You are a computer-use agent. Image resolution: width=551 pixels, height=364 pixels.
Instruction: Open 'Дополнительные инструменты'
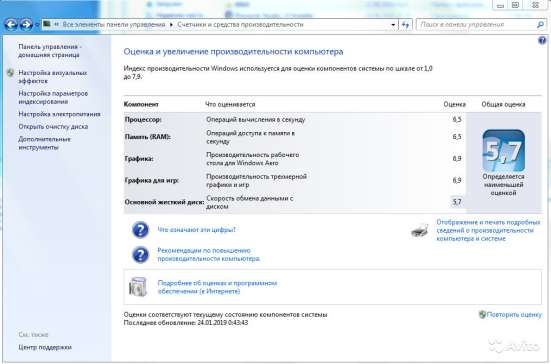[x=44, y=143]
